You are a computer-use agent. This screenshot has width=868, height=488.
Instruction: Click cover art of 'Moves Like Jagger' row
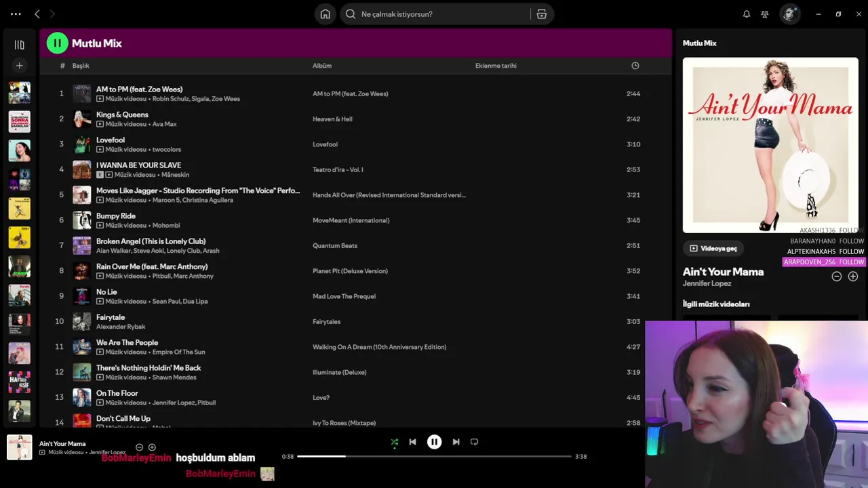(82, 195)
